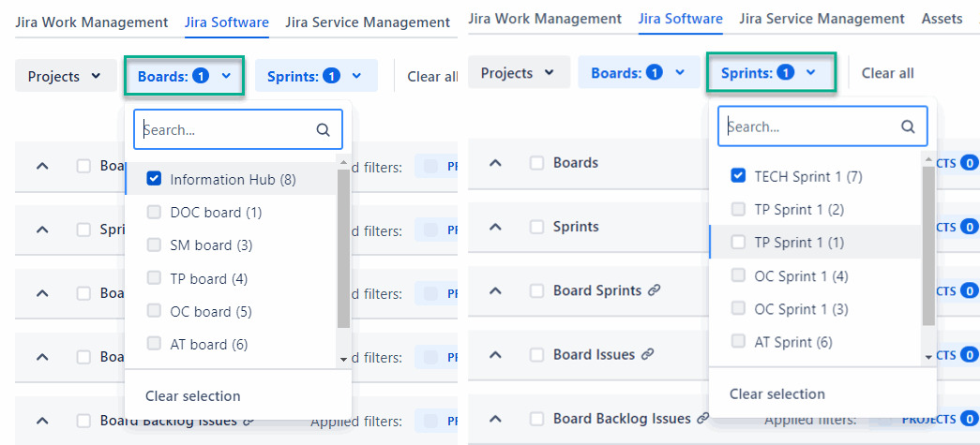This screenshot has height=445, width=980.
Task: Collapse Board Issues row chevron, right screenshot
Action: pyautogui.click(x=495, y=355)
